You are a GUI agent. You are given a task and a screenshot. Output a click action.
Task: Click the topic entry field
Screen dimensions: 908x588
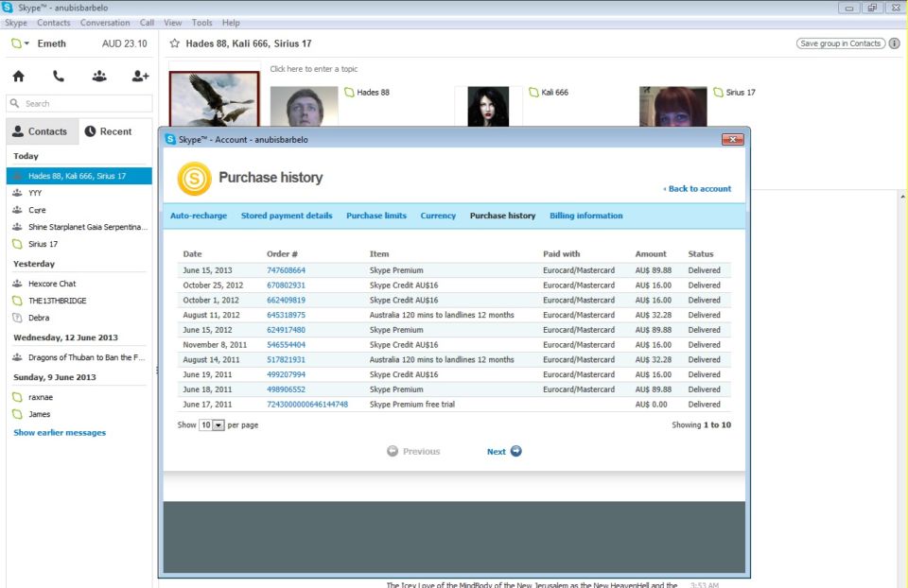(313, 69)
